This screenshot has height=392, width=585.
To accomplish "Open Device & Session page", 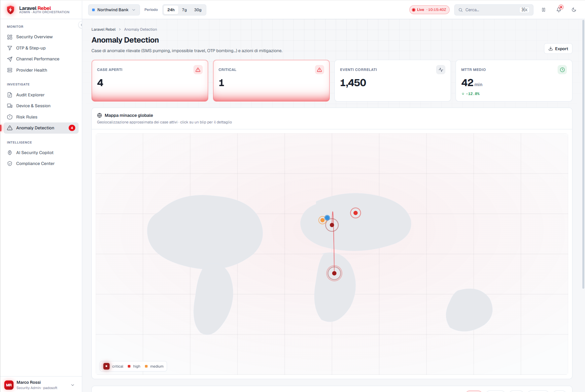I will 41,106.
